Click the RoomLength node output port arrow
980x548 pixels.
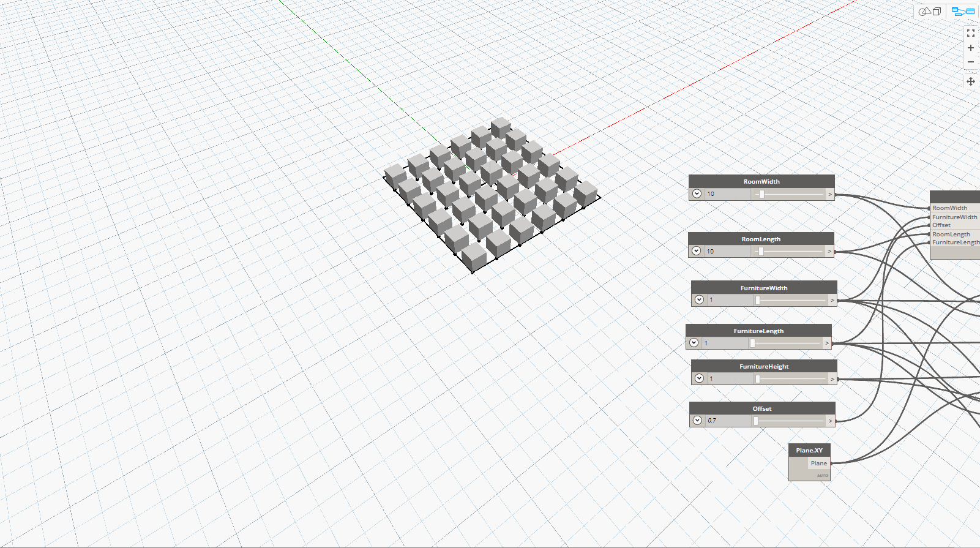click(x=829, y=251)
